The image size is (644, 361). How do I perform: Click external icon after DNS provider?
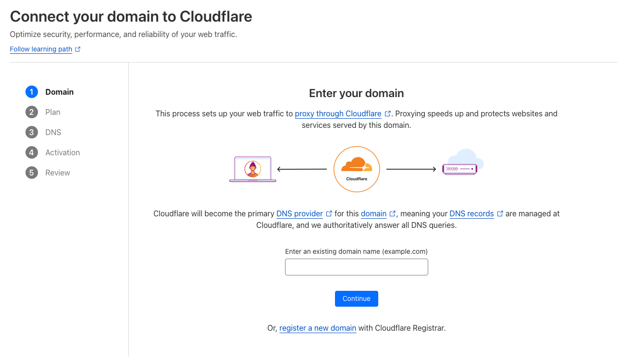[329, 214]
